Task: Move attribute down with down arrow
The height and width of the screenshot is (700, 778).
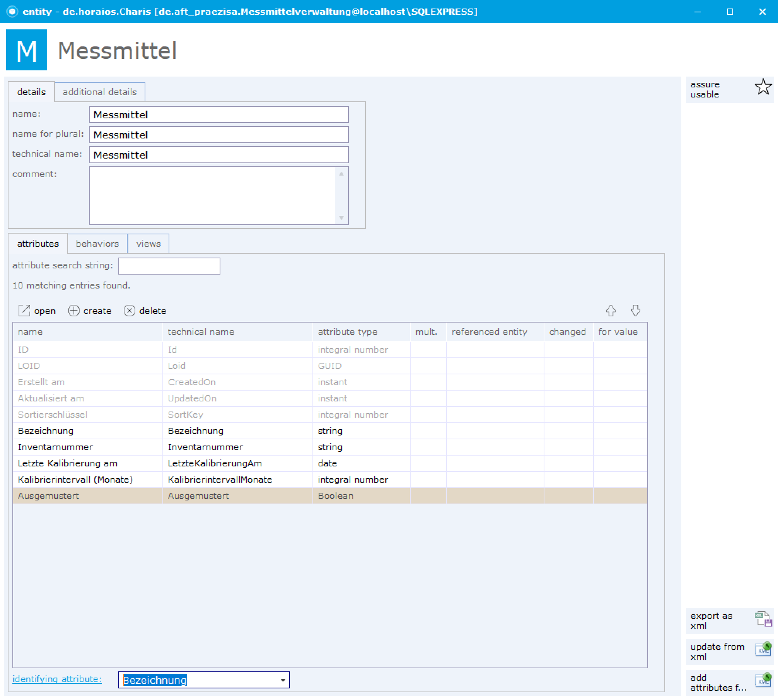Action: click(635, 311)
